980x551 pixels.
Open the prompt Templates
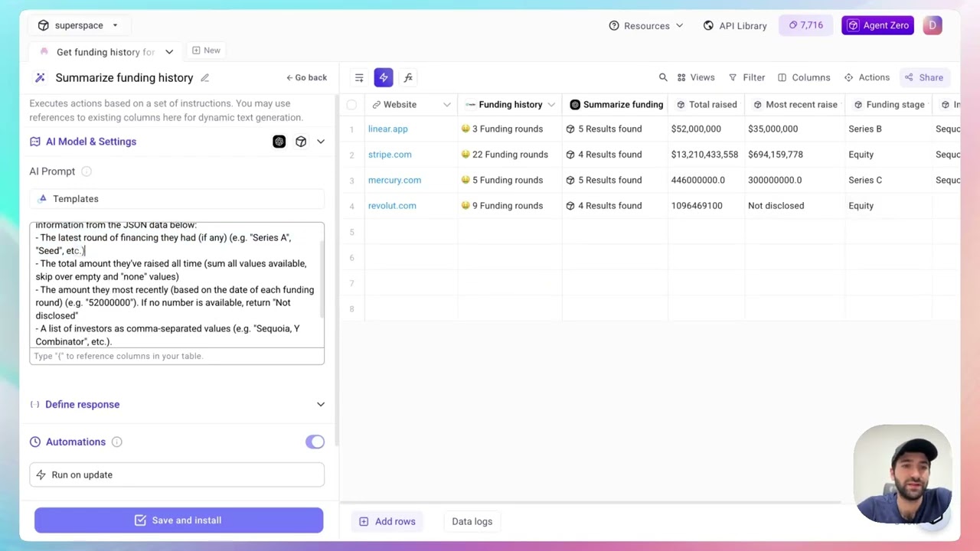coord(177,199)
